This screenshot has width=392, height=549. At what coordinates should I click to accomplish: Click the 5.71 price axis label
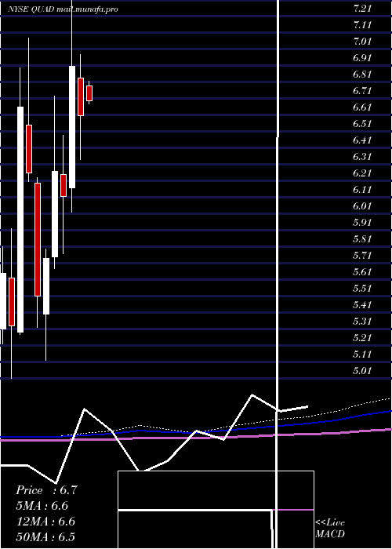point(362,256)
